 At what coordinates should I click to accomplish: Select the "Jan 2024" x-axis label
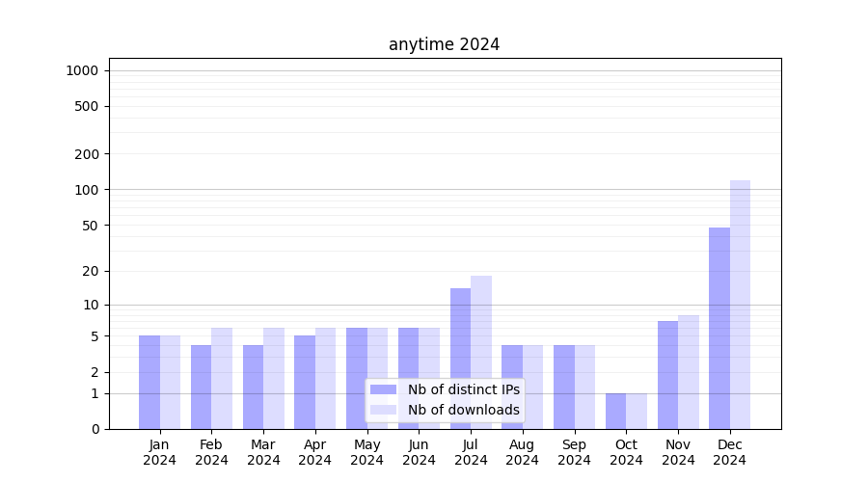click(160, 452)
